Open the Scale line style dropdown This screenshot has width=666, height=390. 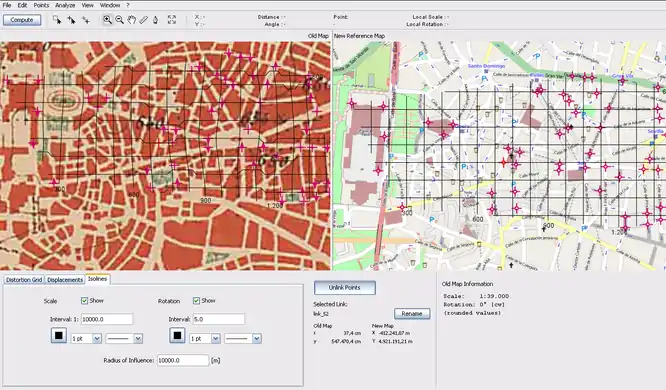click(x=124, y=339)
